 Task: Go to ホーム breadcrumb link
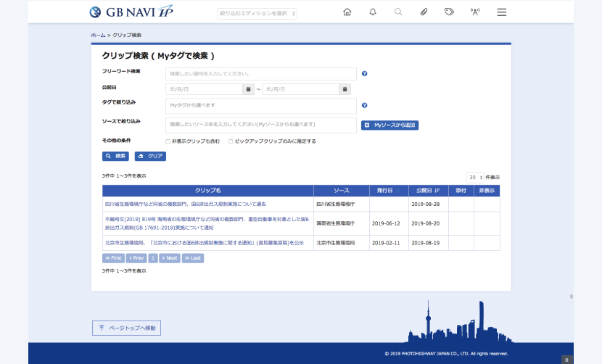98,35
